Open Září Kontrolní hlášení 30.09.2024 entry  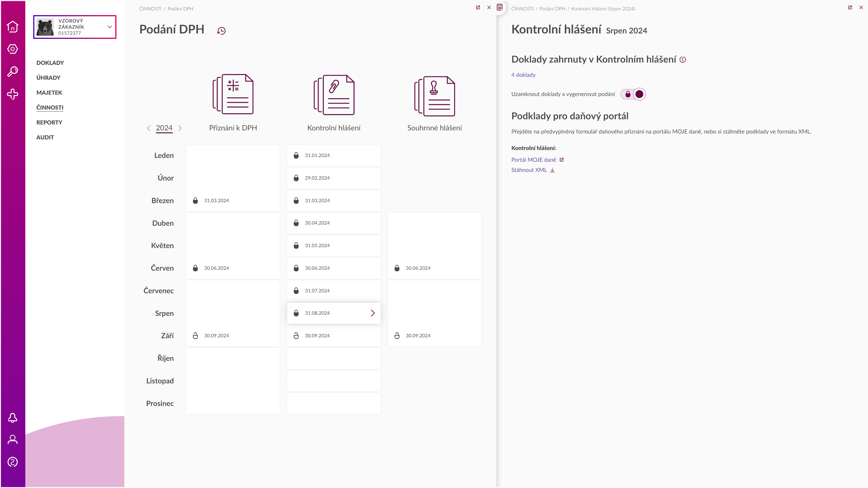click(334, 336)
